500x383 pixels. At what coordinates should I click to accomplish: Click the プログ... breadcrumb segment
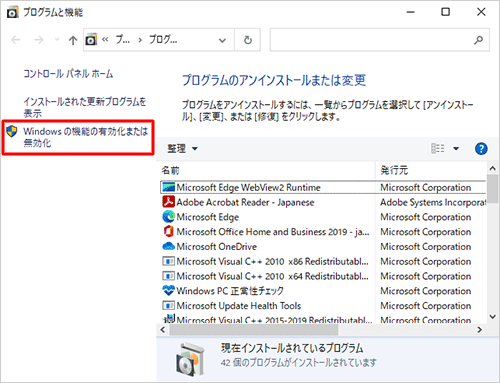pos(163,40)
